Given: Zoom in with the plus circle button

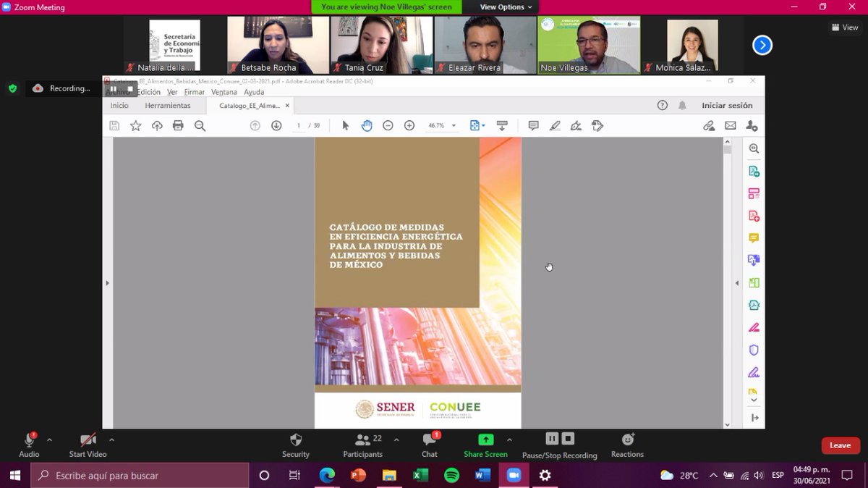Looking at the screenshot, I should click(409, 125).
